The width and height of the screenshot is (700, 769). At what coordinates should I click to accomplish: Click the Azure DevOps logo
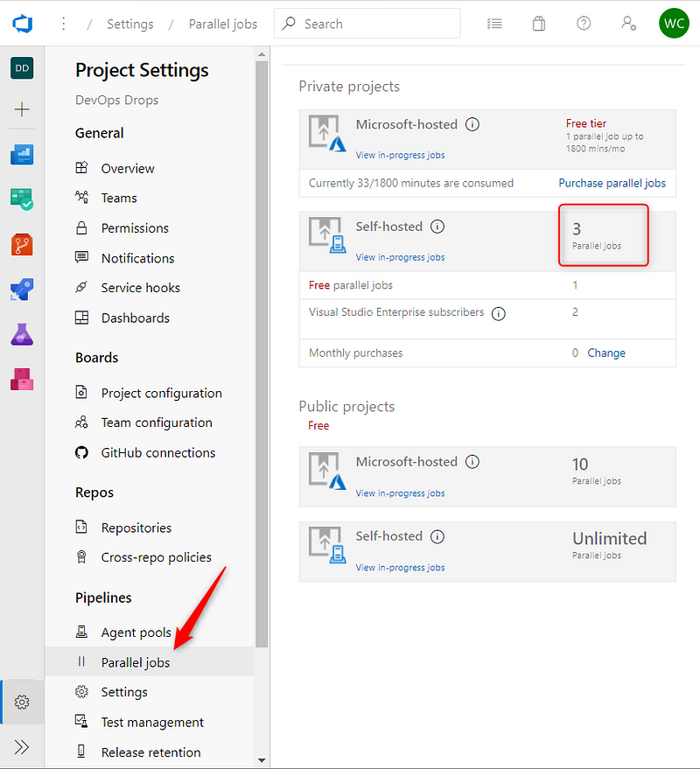(x=23, y=24)
